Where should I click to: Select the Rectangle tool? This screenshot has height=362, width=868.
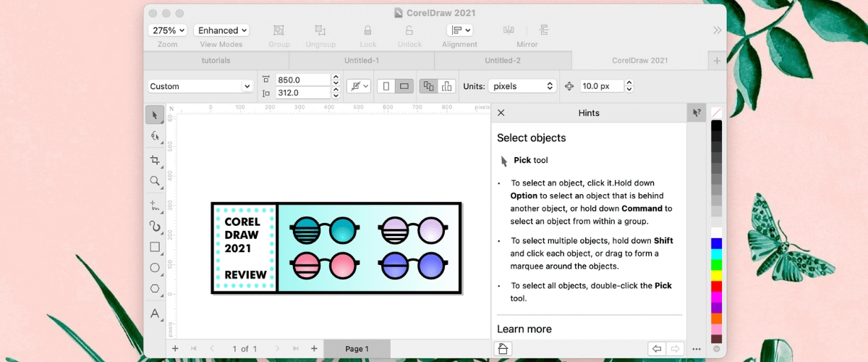click(155, 247)
